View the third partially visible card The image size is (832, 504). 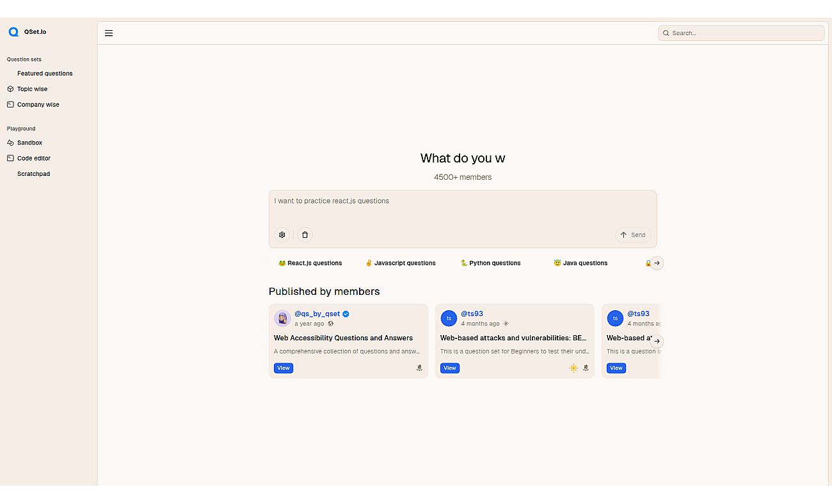click(x=616, y=368)
